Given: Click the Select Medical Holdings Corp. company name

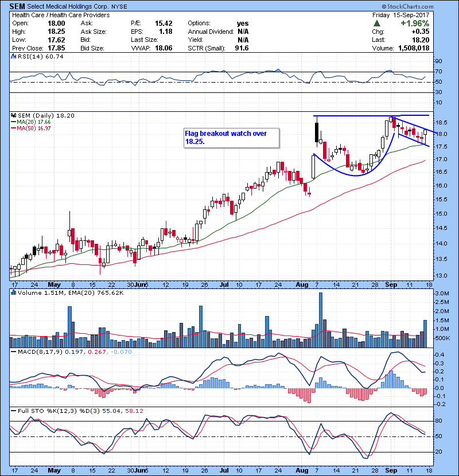Looking at the screenshot, I should pos(68,6).
